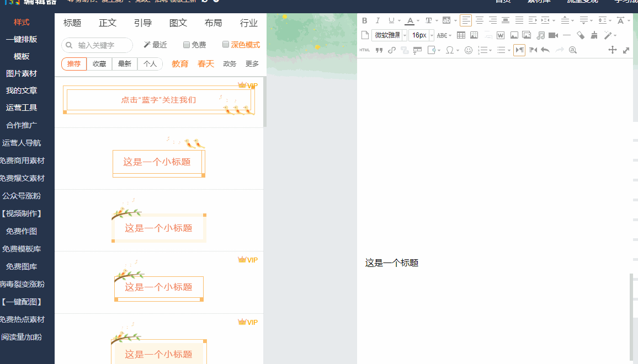Click the keyword search input field
The height and width of the screenshot is (364, 638).
[x=97, y=45]
